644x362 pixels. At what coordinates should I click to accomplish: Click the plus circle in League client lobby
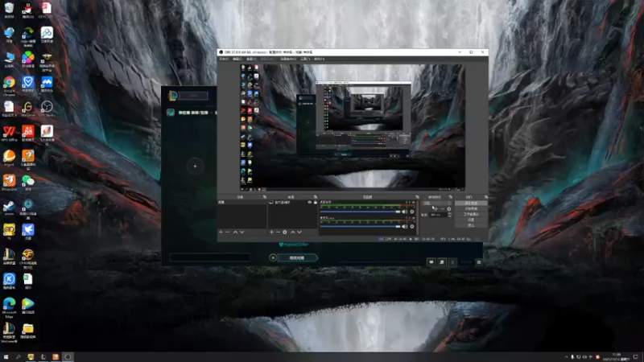pyautogui.click(x=195, y=167)
